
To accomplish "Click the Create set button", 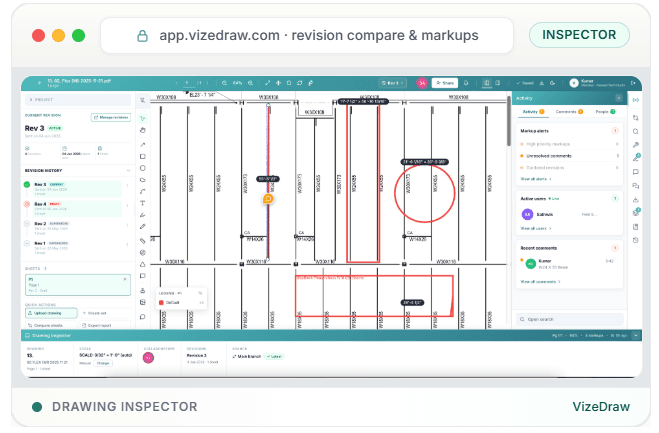I will point(105,313).
